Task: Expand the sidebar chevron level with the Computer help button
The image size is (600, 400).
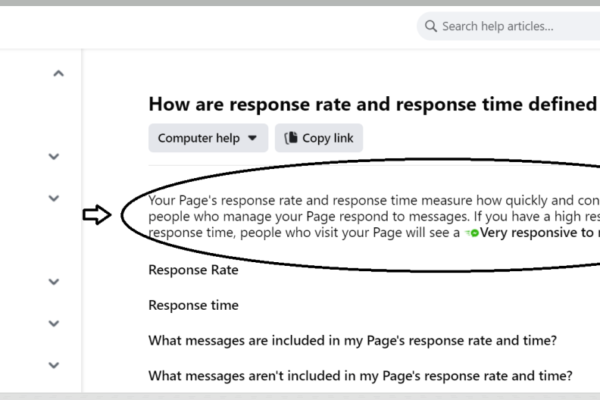Action: pyautogui.click(x=54, y=156)
